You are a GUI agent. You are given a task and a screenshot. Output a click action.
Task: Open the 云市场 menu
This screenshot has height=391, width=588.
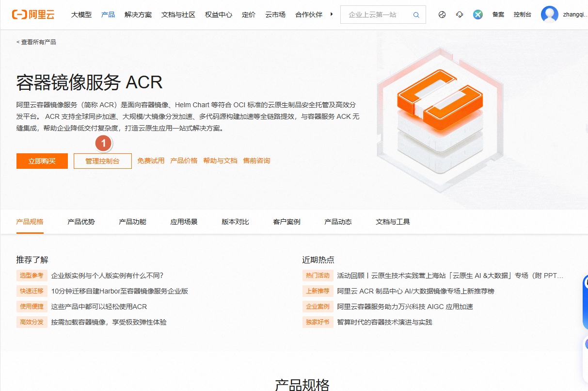(x=275, y=15)
